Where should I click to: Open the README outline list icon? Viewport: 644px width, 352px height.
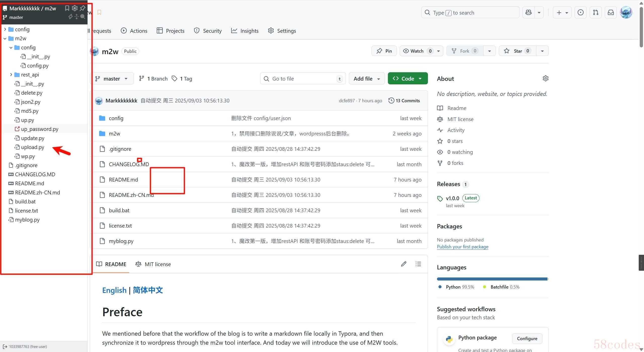coord(418,264)
